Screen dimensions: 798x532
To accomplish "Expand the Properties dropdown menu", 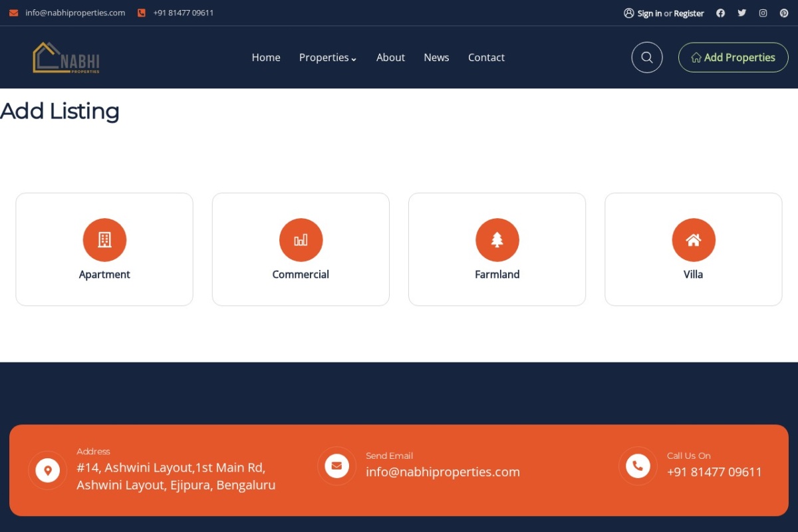I will (328, 58).
